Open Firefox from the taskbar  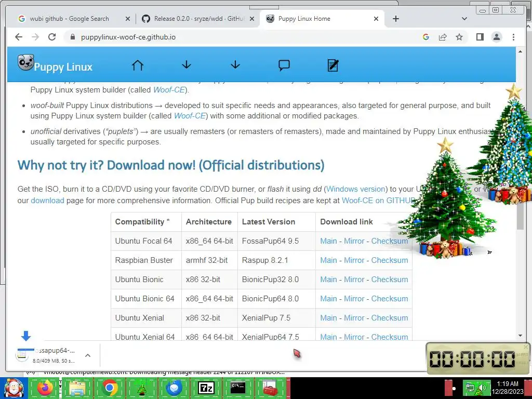[45, 388]
